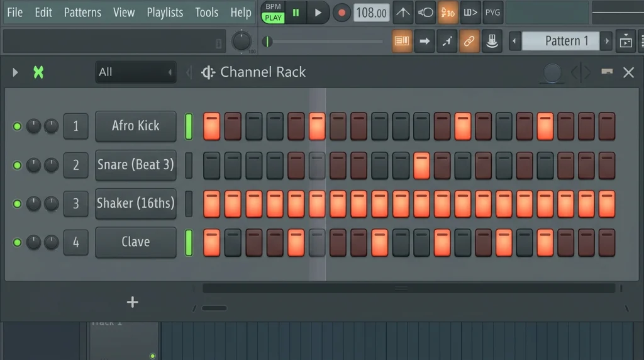
Task: Click the song position slider
Action: (x=323, y=42)
